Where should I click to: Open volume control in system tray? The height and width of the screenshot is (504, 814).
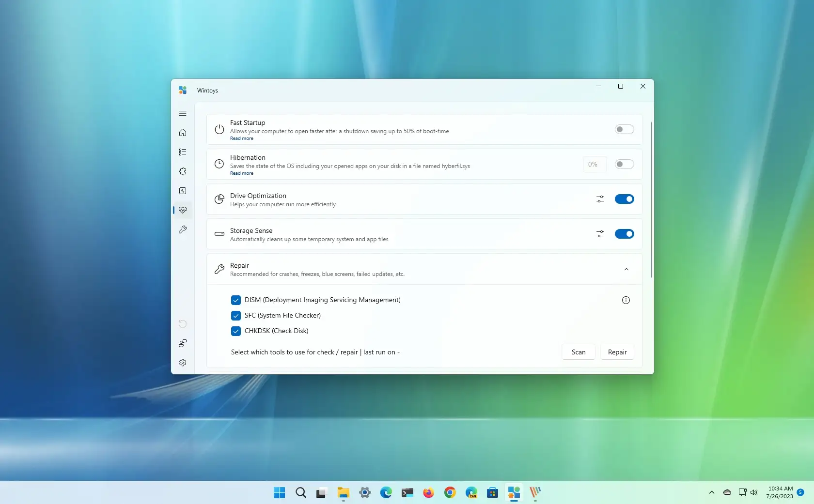pos(754,492)
